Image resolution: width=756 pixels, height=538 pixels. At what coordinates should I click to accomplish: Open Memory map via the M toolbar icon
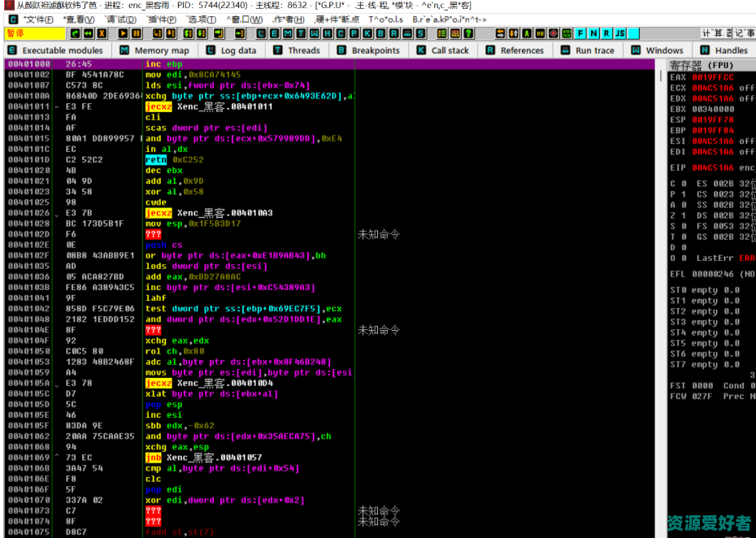tap(286, 33)
